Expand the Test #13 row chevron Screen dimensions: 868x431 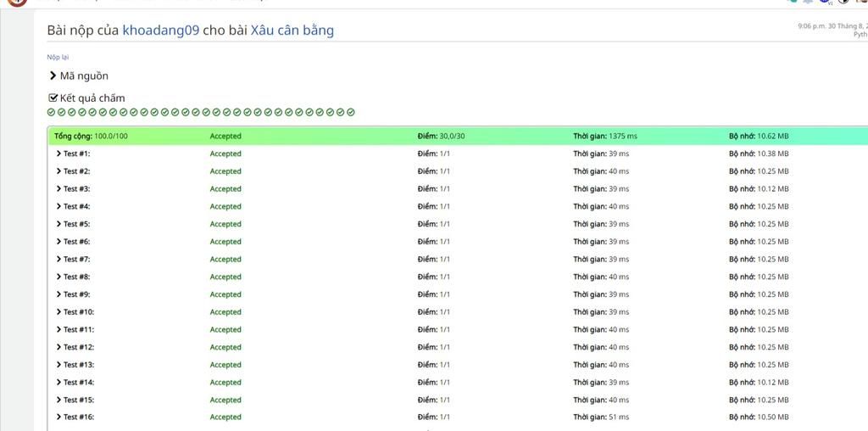pos(58,365)
